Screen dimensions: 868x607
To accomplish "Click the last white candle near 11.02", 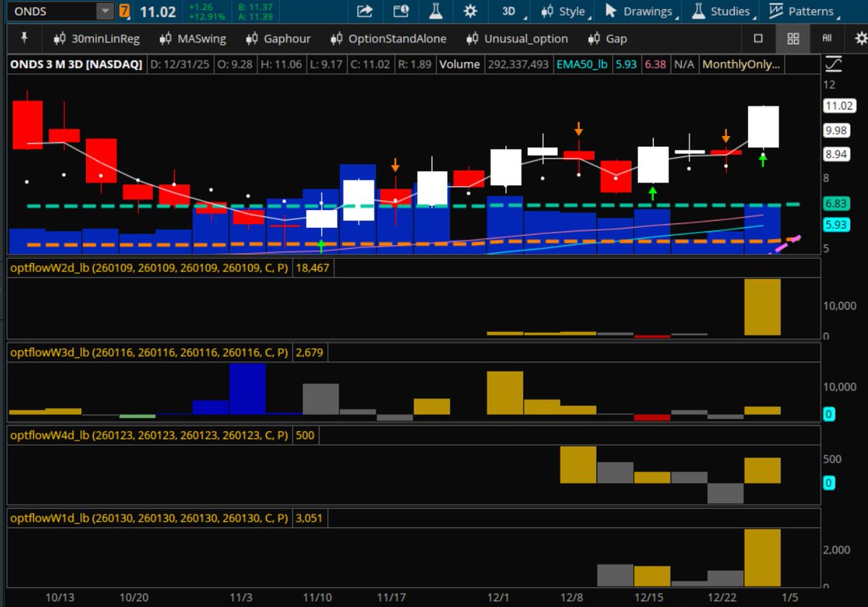I will coord(763,127).
